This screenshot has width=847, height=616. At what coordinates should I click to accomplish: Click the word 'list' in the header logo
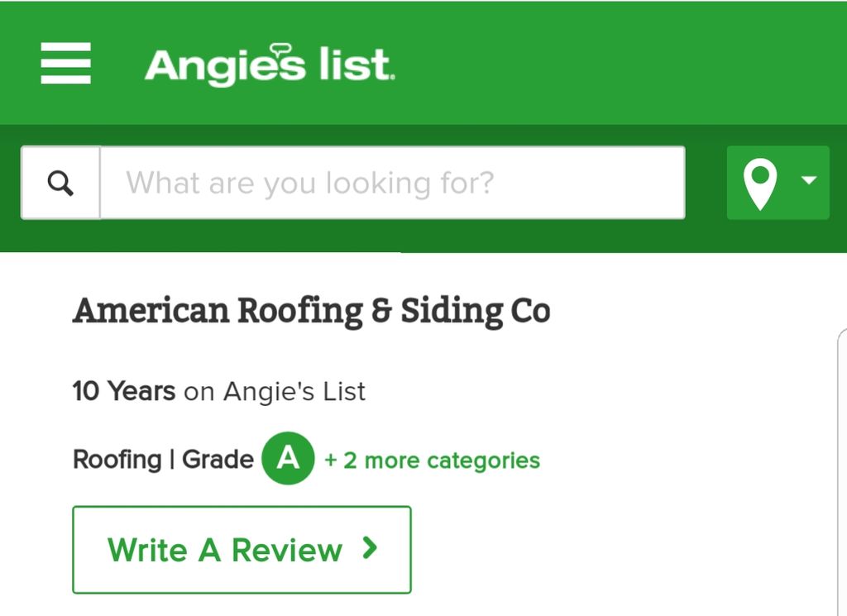(x=354, y=64)
